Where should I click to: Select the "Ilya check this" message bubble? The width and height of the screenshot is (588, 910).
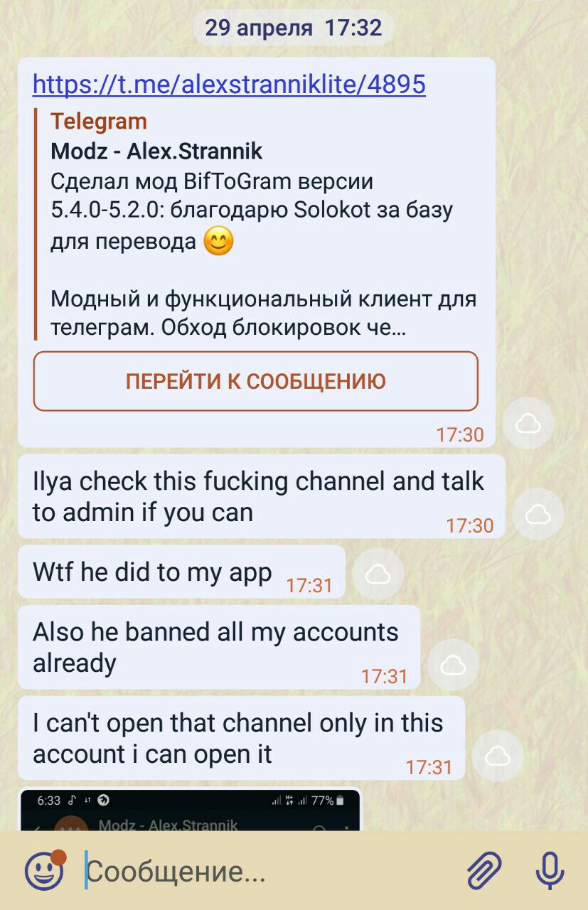tap(261, 496)
